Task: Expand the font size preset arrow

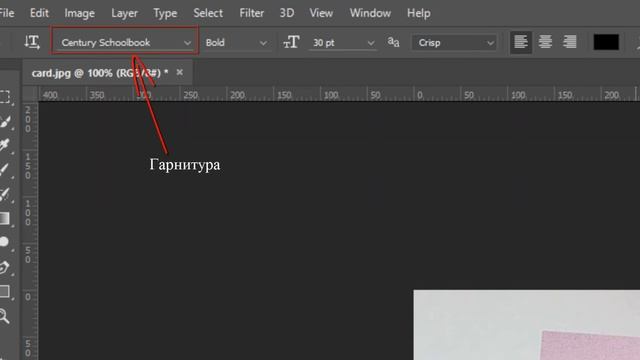Action: point(371,43)
